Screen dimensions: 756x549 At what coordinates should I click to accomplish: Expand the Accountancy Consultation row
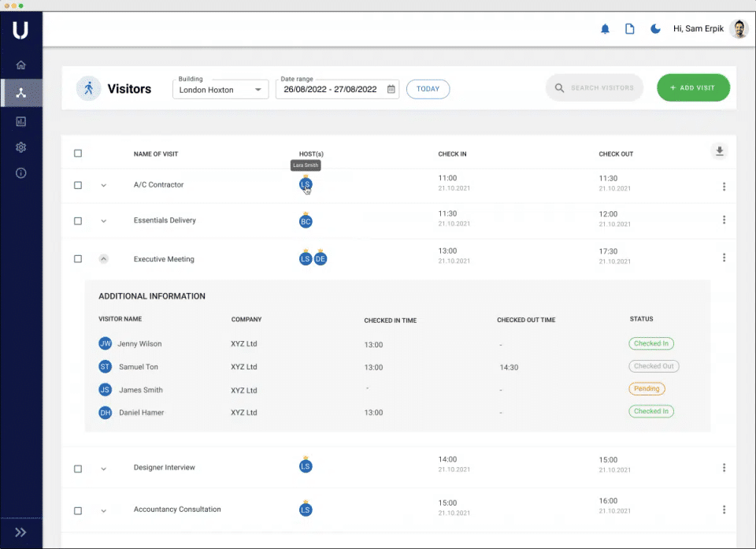coord(103,511)
